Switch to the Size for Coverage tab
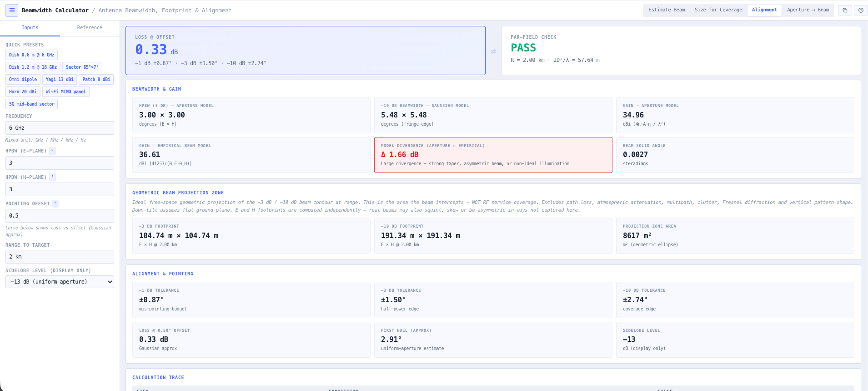Image resolution: width=868 pixels, height=391 pixels. click(x=718, y=10)
